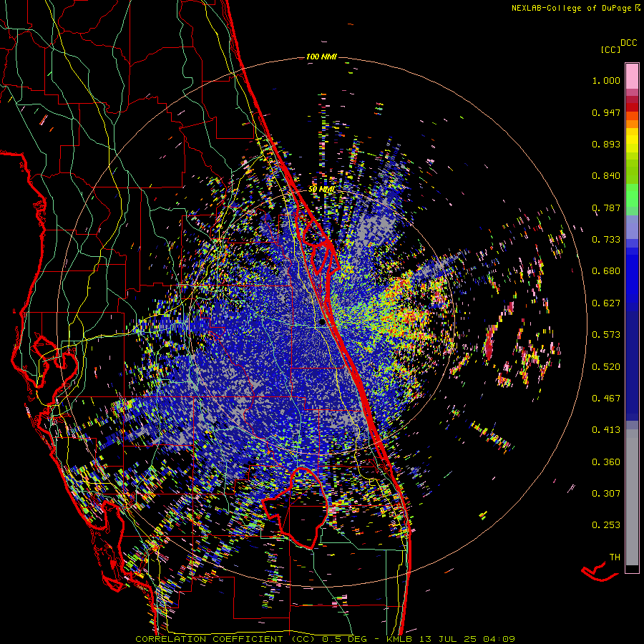Click the 0.947 scale value
The height and width of the screenshot is (644, 644).
[606, 112]
